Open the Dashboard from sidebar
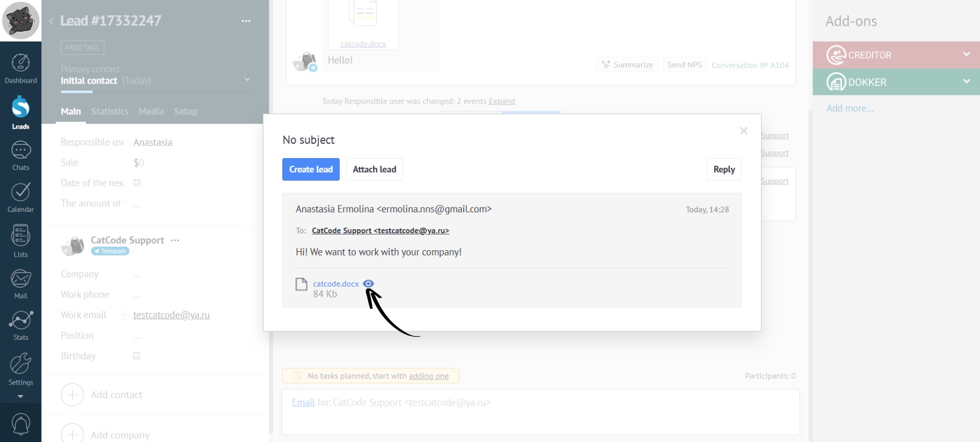This screenshot has height=442, width=980. 21,68
